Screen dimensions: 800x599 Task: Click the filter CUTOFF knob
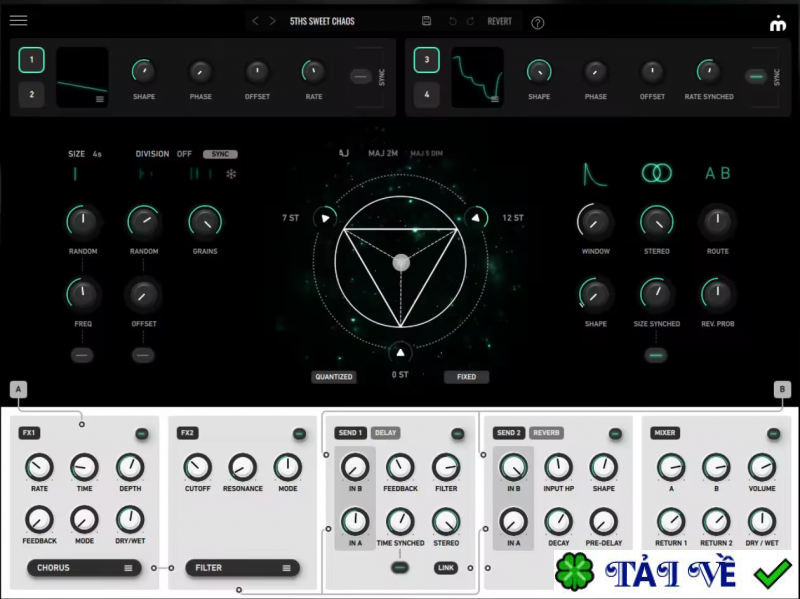197,467
